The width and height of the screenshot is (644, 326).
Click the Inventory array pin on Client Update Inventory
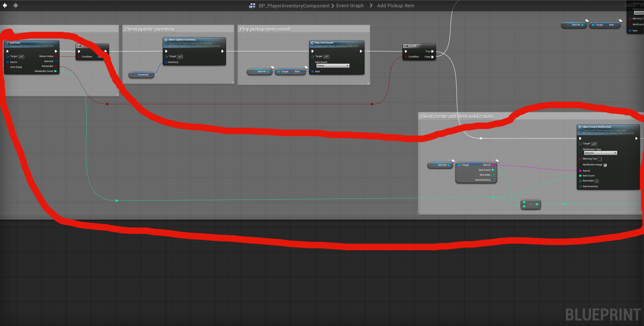click(166, 62)
